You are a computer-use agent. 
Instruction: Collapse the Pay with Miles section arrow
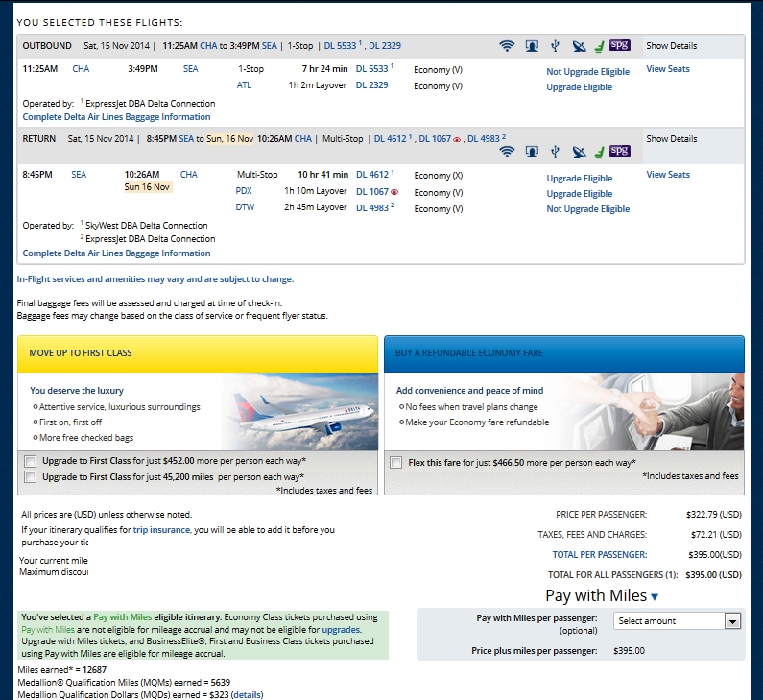click(x=655, y=597)
